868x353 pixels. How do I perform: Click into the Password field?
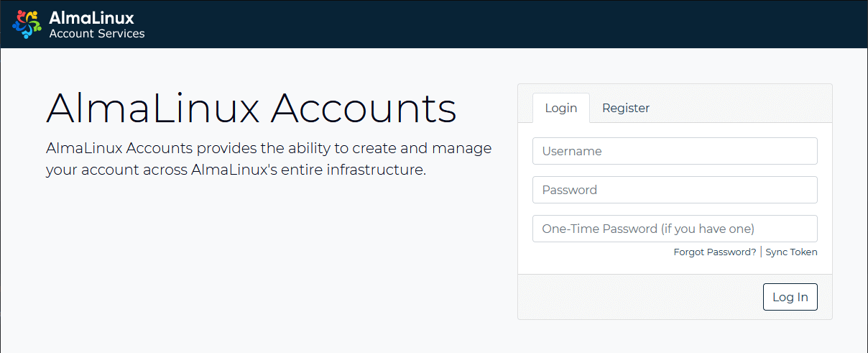click(674, 190)
